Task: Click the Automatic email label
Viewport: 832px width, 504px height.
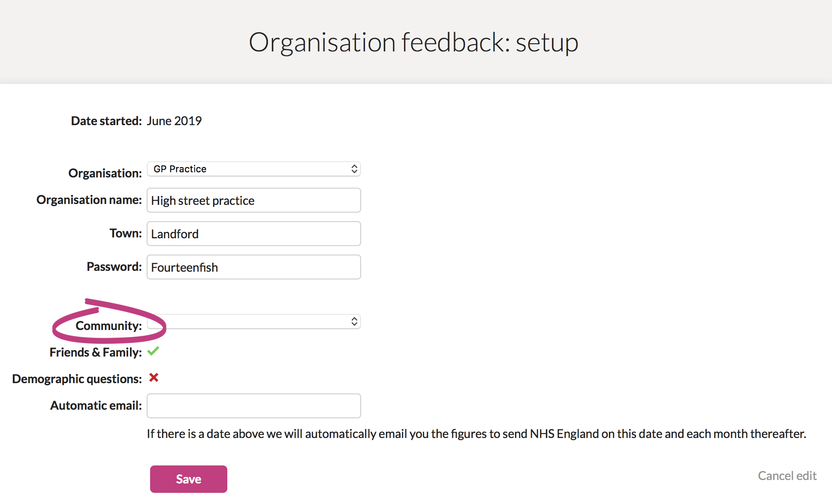Action: (x=96, y=405)
